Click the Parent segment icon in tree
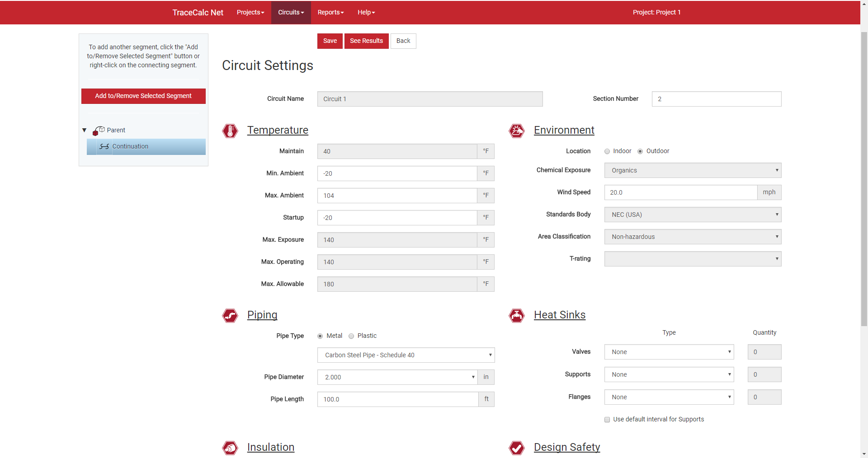Viewport: 868px width, 458px height. (99, 131)
